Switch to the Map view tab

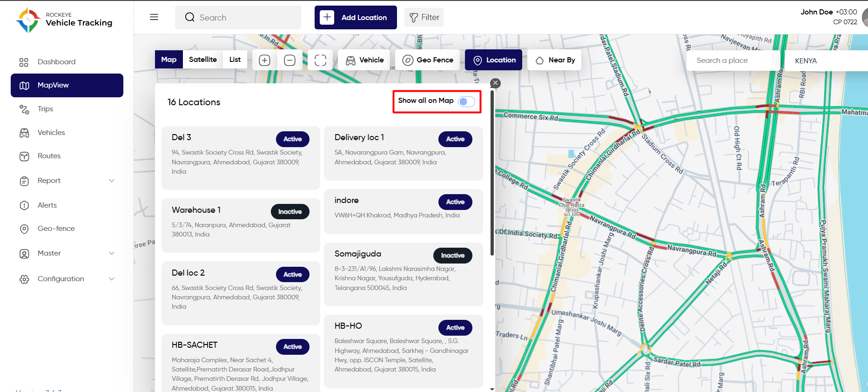coord(168,60)
